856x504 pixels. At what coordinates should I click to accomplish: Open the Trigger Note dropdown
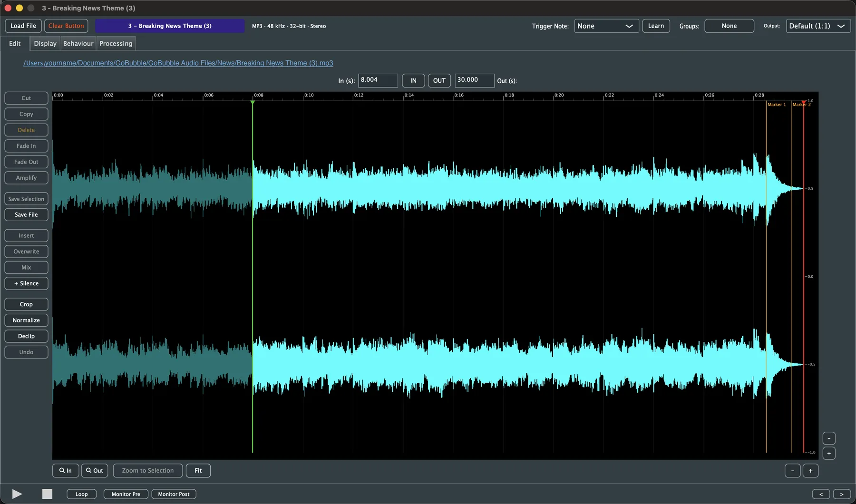(606, 26)
